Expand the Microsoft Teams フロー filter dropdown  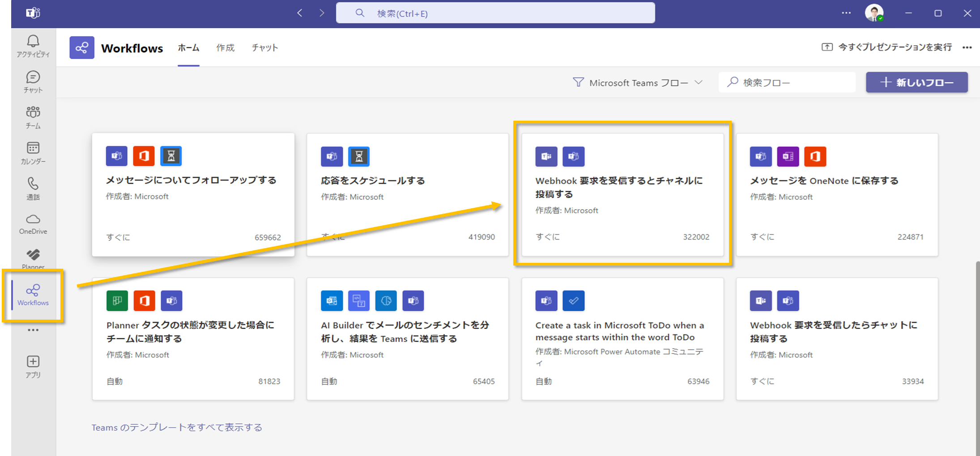click(x=638, y=83)
